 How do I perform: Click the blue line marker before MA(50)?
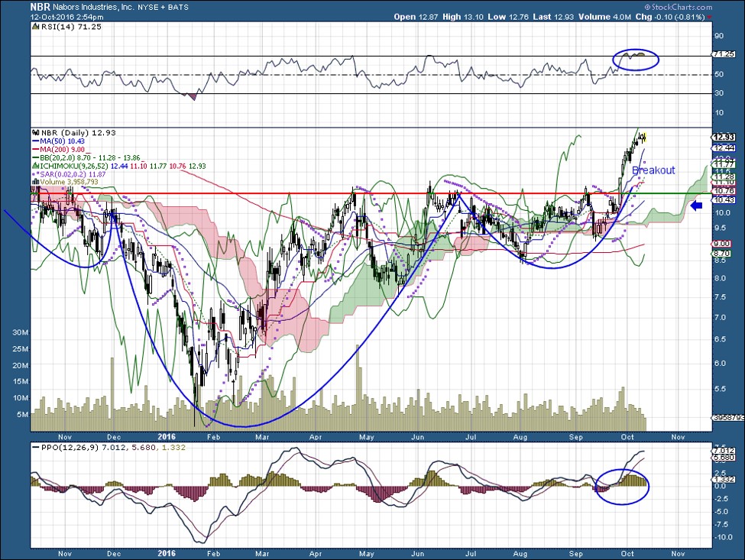pos(35,141)
